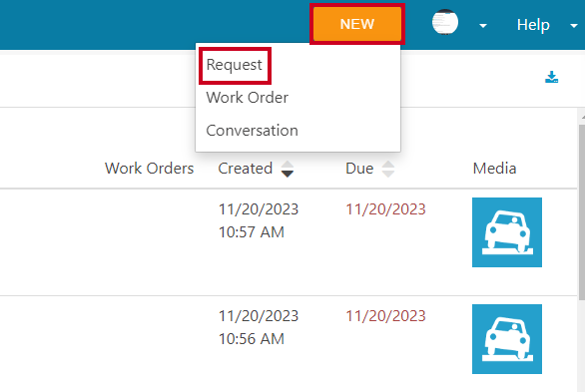The image size is (585, 392).
Task: Open the car media thumbnail for 10:56 AM row
Action: [x=507, y=339]
